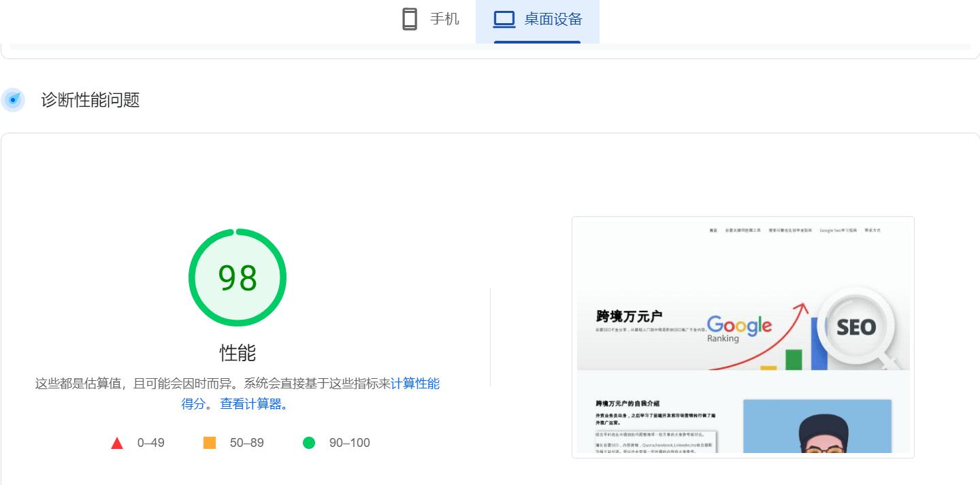Screen dimensions: 980x485
Task: Click the green circle legend icon for 90–100
Action: click(310, 443)
